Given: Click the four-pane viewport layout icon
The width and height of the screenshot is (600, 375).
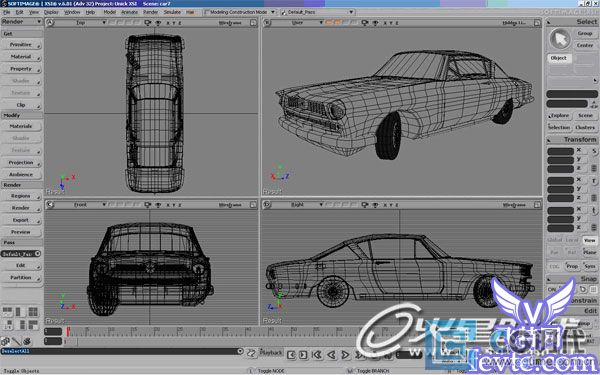Looking at the screenshot, I should (33, 311).
